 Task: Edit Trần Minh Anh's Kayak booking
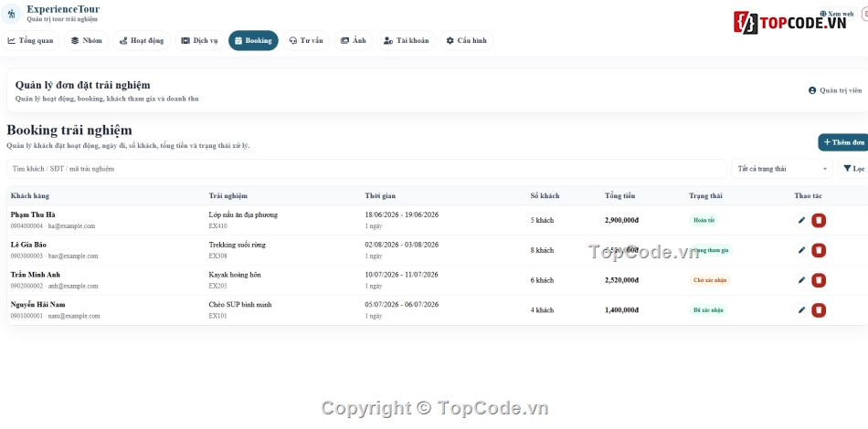[x=801, y=280]
